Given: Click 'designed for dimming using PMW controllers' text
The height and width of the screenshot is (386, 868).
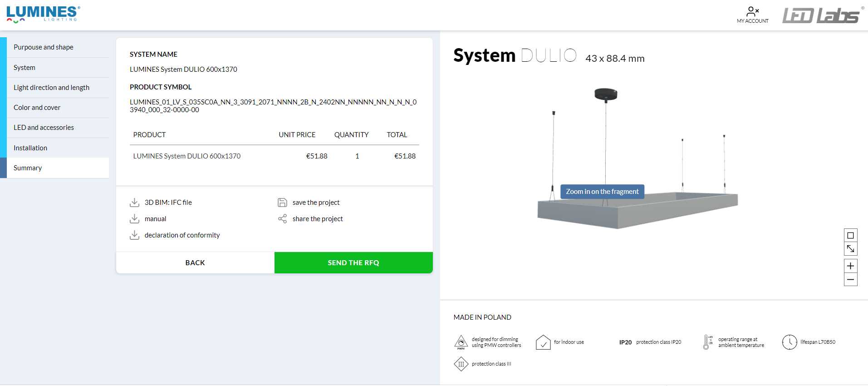Looking at the screenshot, I should [x=496, y=342].
